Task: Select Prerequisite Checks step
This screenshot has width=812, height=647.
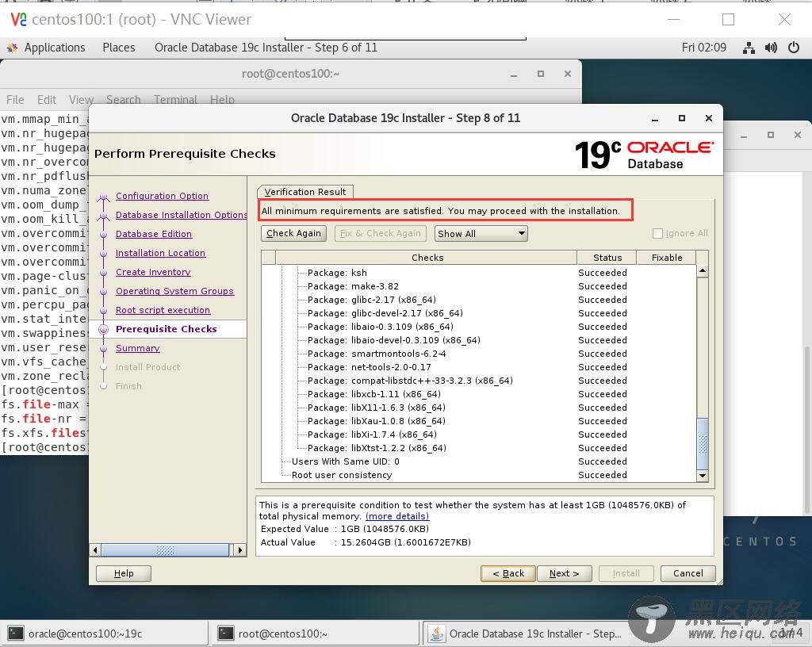Action: point(167,329)
